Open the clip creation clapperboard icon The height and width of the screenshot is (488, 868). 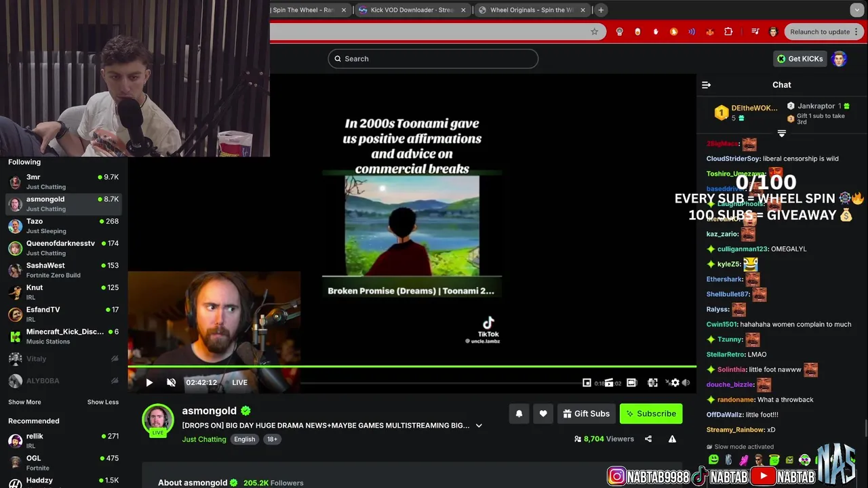(x=609, y=383)
